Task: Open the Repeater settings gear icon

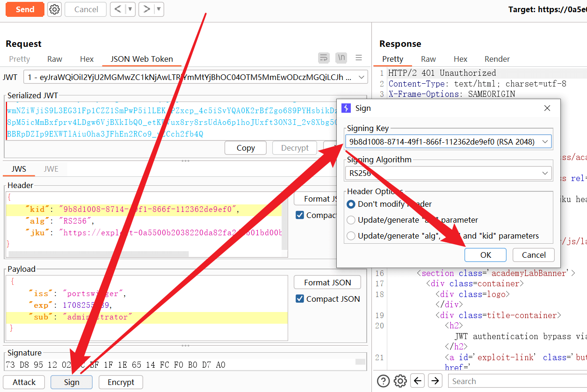Action: (x=55, y=9)
